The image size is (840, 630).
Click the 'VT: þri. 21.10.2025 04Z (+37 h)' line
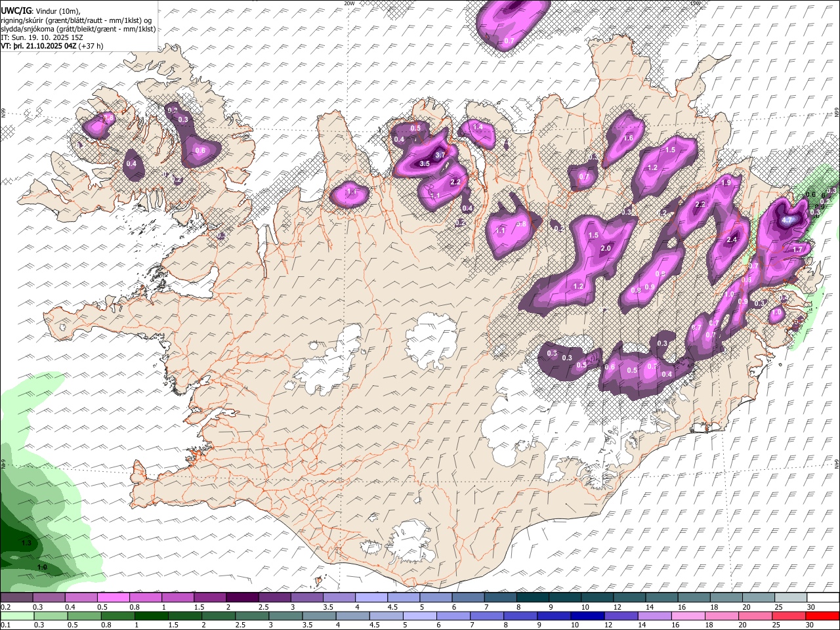tap(52, 46)
